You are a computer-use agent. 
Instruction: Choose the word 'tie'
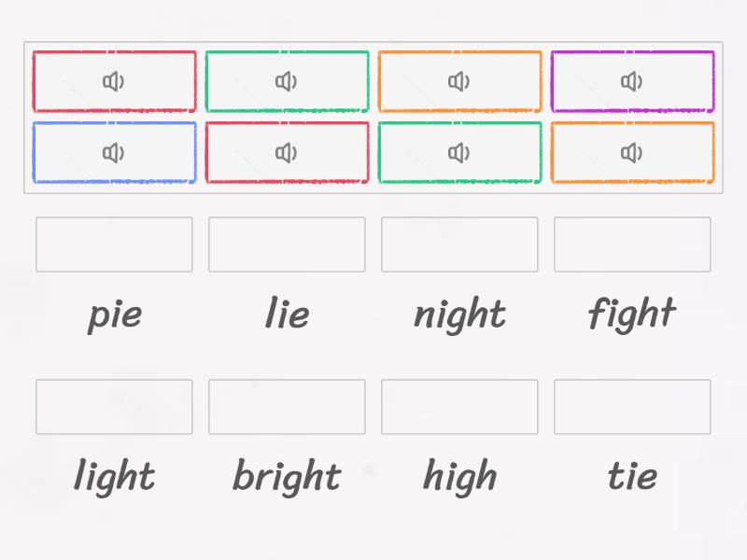click(x=632, y=476)
